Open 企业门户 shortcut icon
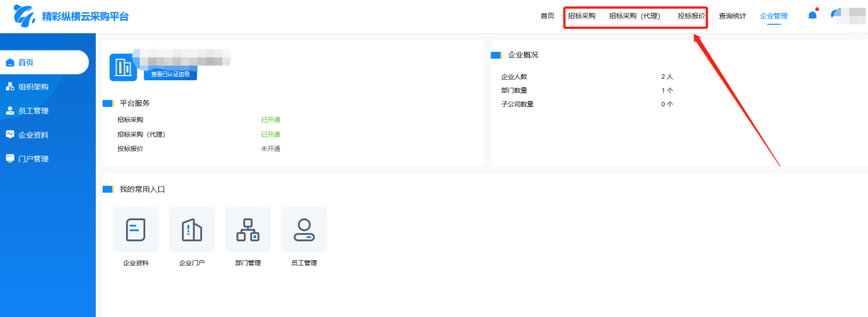The width and height of the screenshot is (868, 317). [192, 230]
